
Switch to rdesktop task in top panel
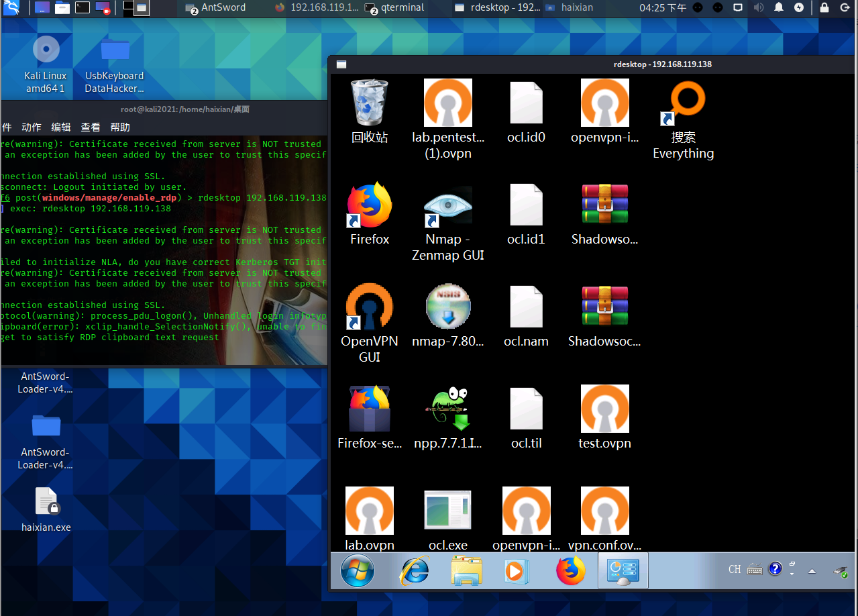pos(497,8)
